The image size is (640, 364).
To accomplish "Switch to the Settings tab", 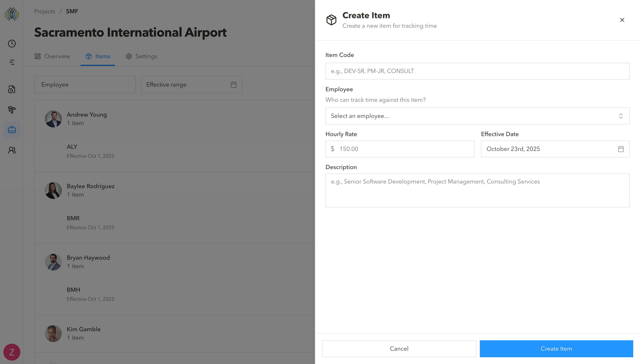I will [142, 56].
